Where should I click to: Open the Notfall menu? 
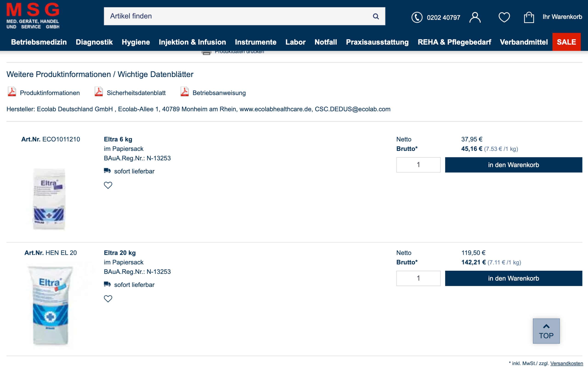coord(326,42)
